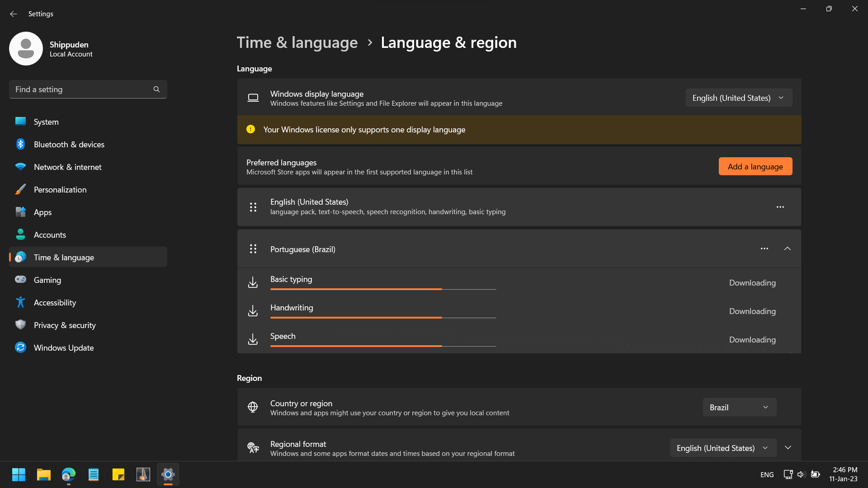Open the three-dots menu for English (United States)

(x=780, y=207)
